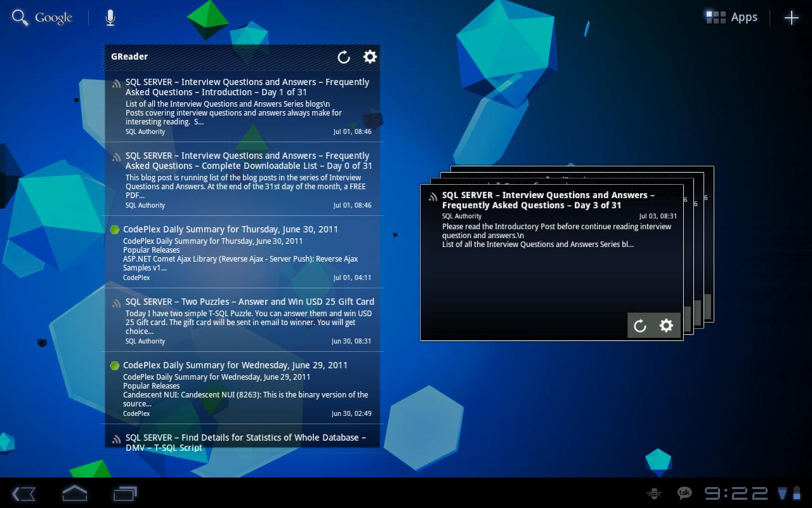Start voice search using the microphone icon

[x=109, y=17]
